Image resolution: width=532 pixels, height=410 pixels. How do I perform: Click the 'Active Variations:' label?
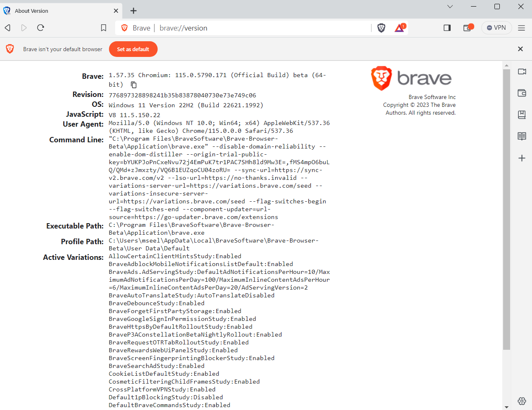73,257
